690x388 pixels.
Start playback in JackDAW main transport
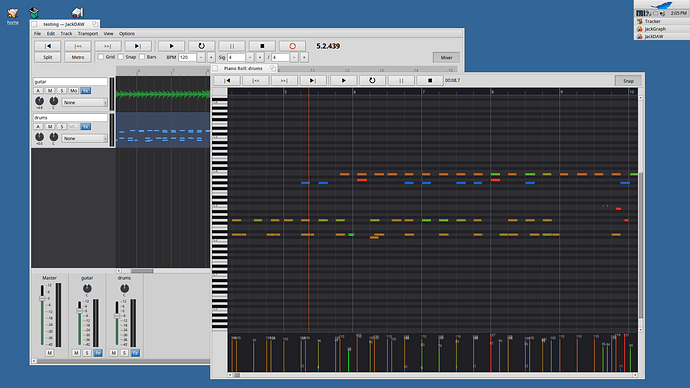coord(171,46)
